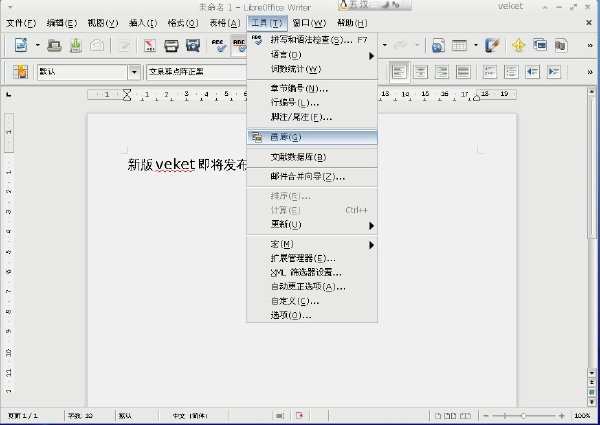This screenshot has height=425, width=600.
Task: Click the zoom in plus button
Action: coord(561,416)
